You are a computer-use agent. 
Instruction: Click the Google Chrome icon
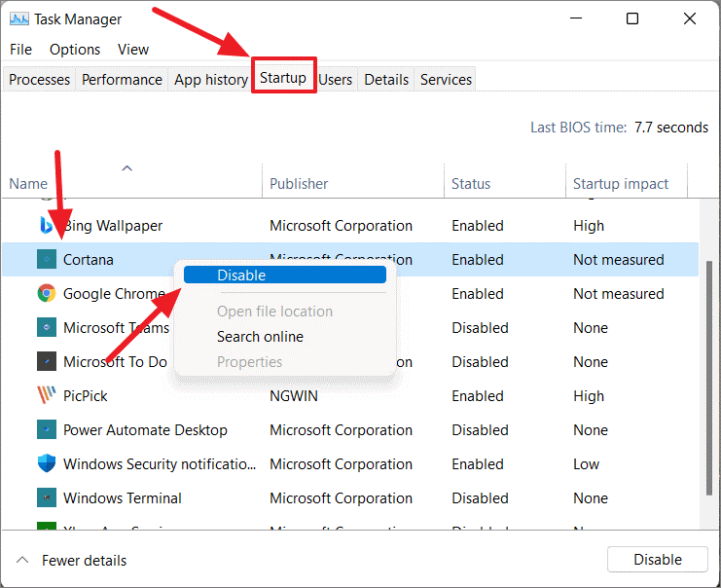click(x=47, y=293)
